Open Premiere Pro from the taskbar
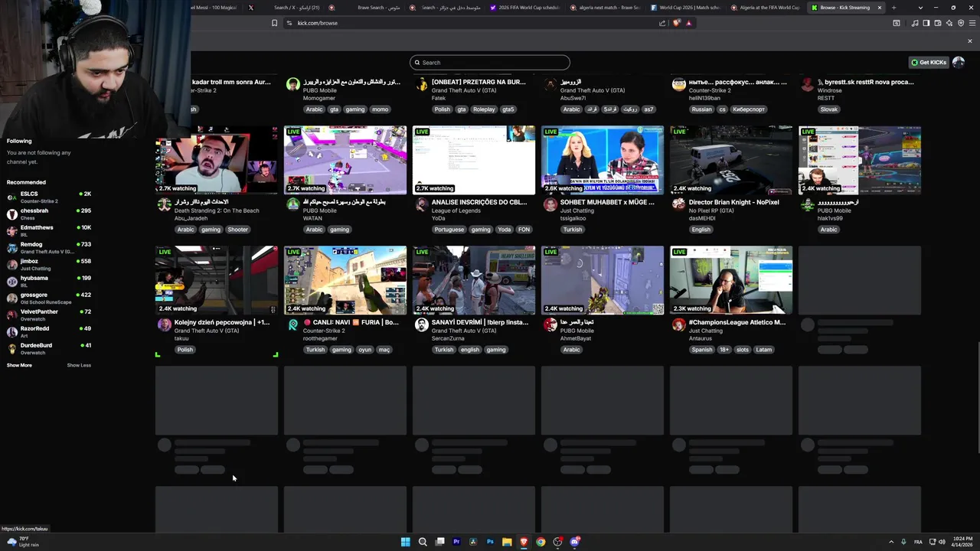Screen dimensions: 980x551 pos(456,542)
